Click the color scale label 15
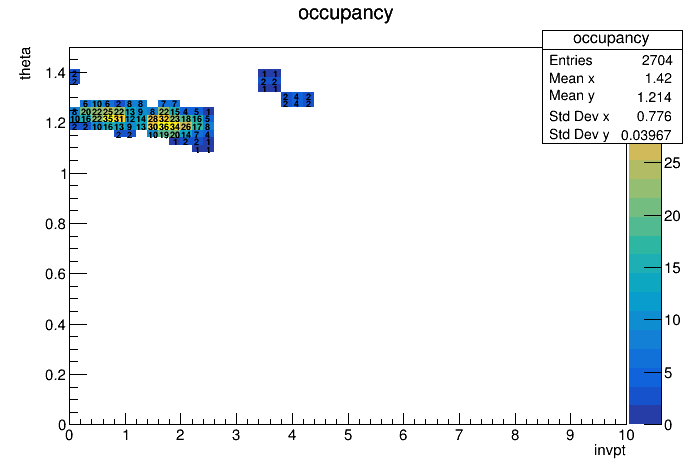 (x=672, y=268)
